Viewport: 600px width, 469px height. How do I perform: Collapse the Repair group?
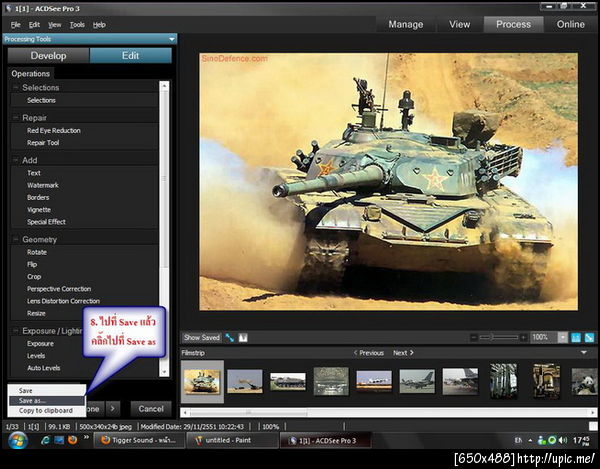pos(16,117)
